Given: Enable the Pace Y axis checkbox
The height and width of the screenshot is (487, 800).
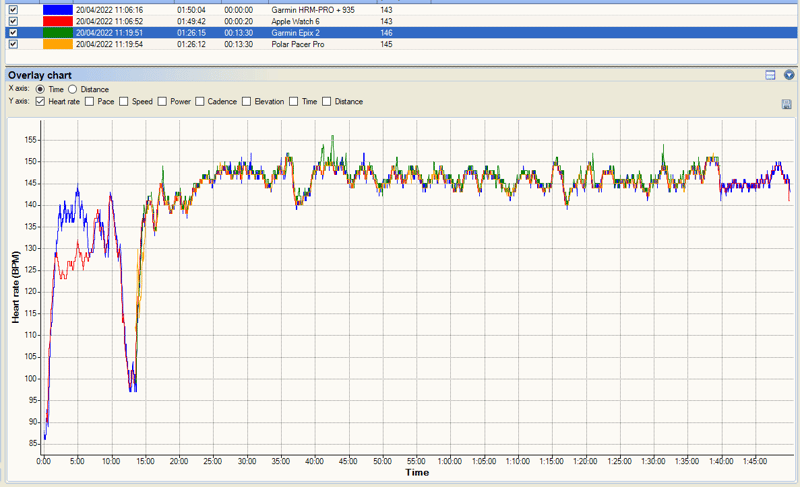Looking at the screenshot, I should [x=89, y=101].
